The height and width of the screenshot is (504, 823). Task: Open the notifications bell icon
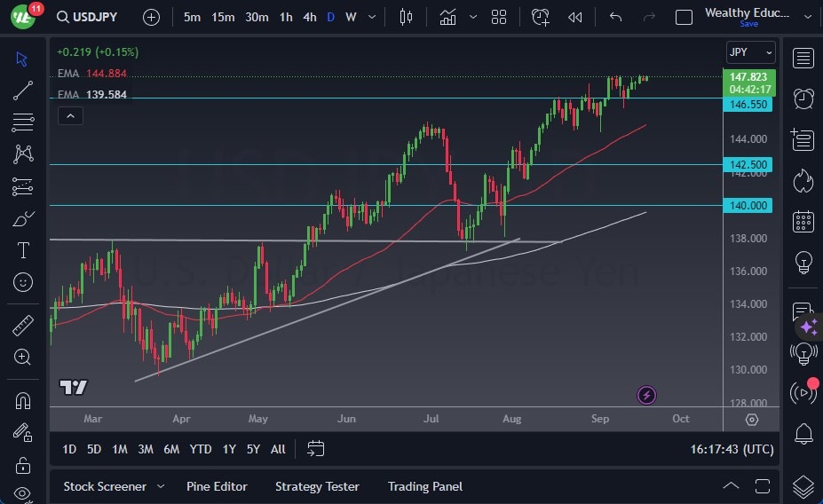(x=803, y=434)
